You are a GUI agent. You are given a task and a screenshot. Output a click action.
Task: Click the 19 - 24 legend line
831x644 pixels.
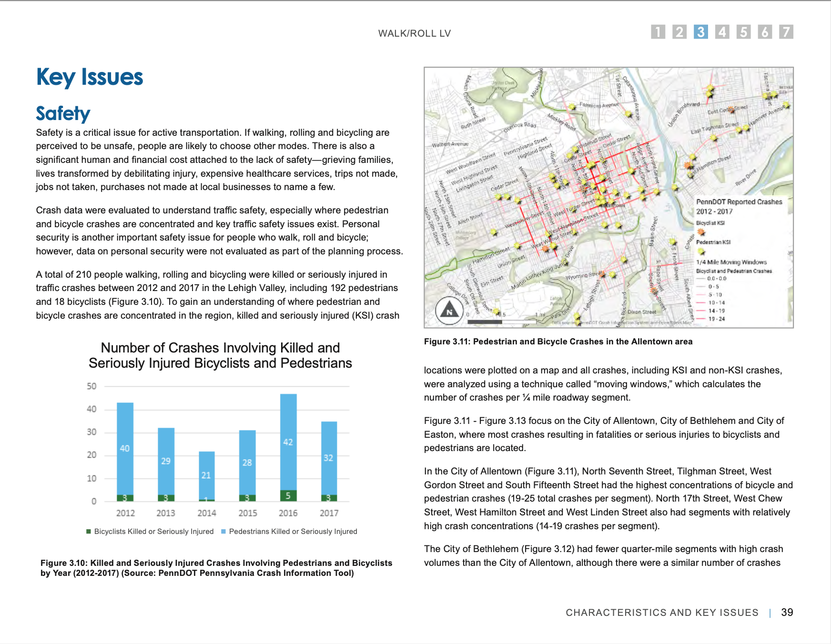tap(700, 319)
